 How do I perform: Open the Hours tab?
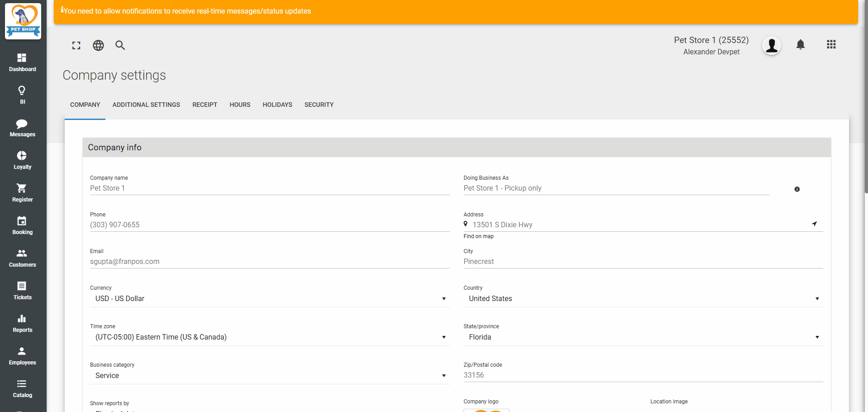point(240,105)
